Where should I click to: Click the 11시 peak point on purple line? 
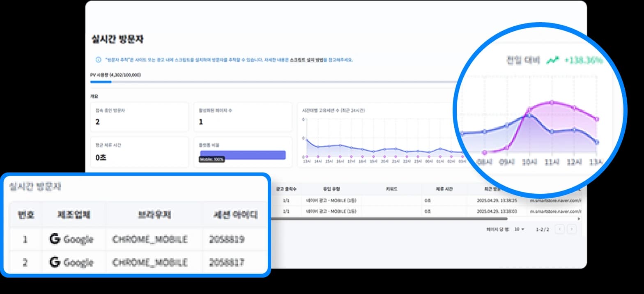(552, 102)
